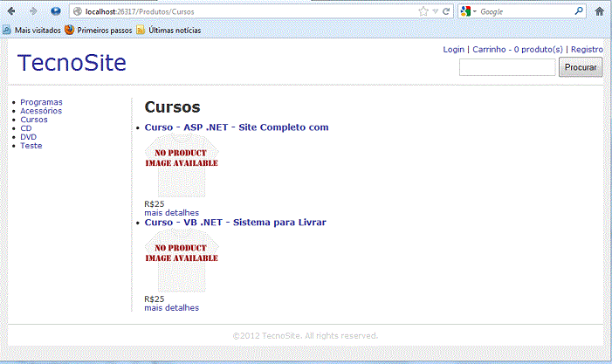Click the ©2012 TecnoSite footer text
The width and height of the screenshot is (612, 364).
[x=306, y=335]
